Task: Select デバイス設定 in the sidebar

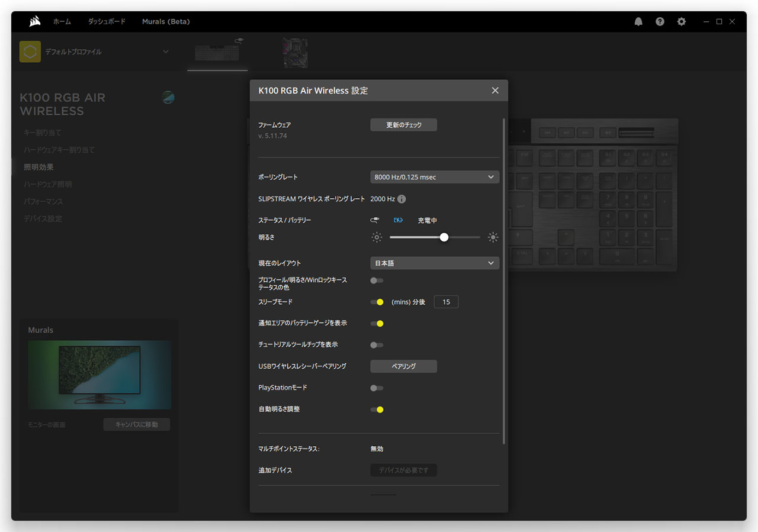Action: click(43, 218)
